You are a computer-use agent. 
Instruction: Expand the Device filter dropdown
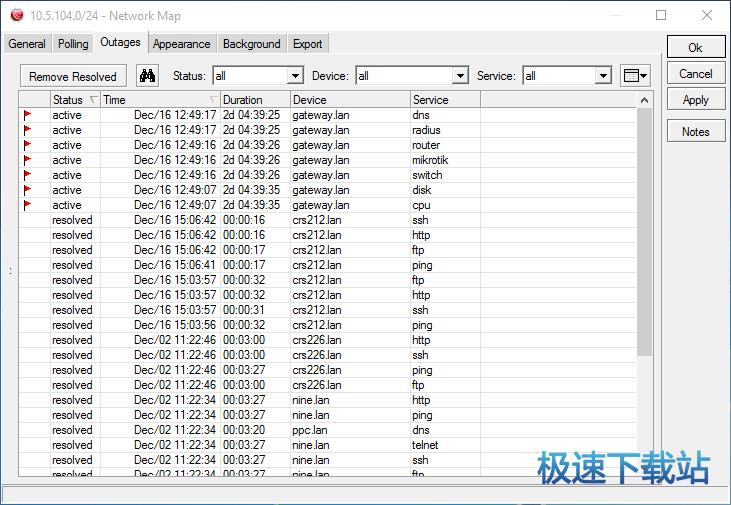tap(460, 76)
